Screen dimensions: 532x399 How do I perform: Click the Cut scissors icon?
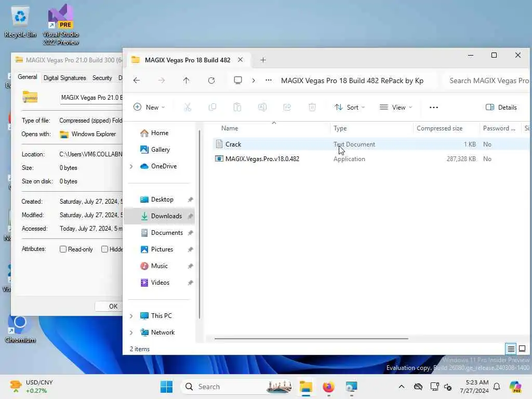click(x=187, y=107)
